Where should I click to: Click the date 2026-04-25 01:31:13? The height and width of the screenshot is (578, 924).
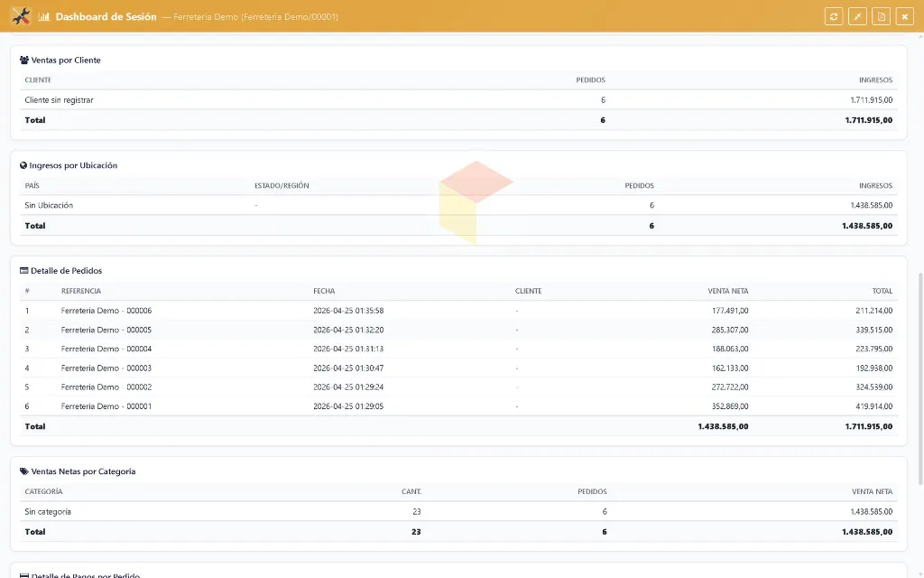click(348, 350)
